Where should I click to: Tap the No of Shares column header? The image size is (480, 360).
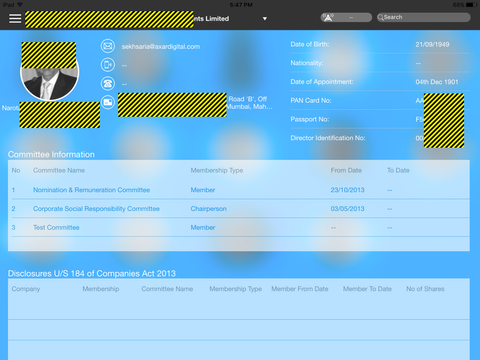tap(425, 289)
